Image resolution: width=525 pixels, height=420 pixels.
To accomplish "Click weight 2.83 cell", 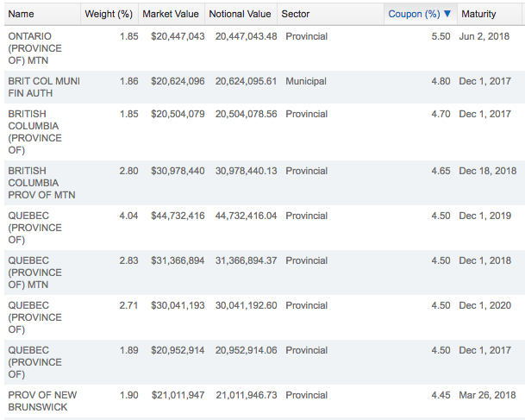I will click(x=129, y=260).
